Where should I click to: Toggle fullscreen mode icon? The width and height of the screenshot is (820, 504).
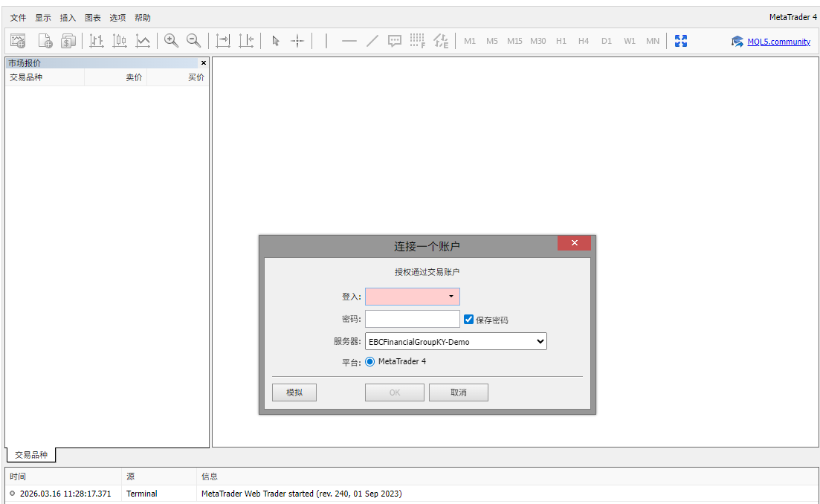[680, 41]
